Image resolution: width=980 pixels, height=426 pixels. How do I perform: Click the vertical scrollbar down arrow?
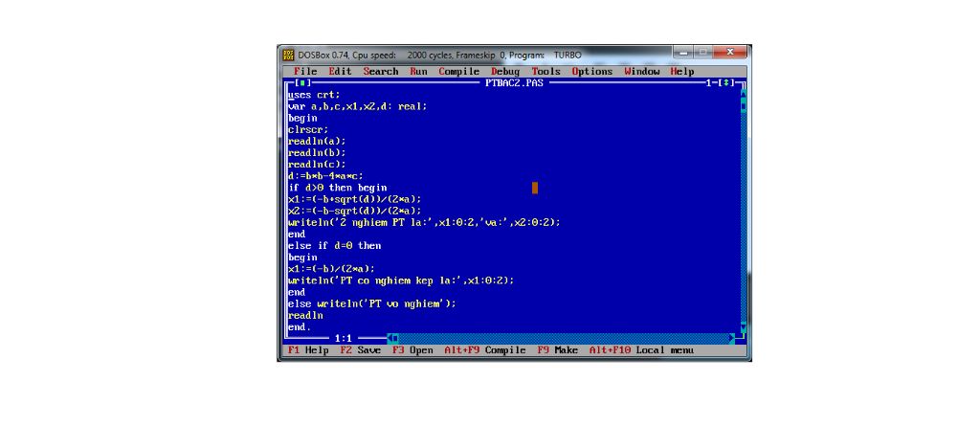click(743, 327)
